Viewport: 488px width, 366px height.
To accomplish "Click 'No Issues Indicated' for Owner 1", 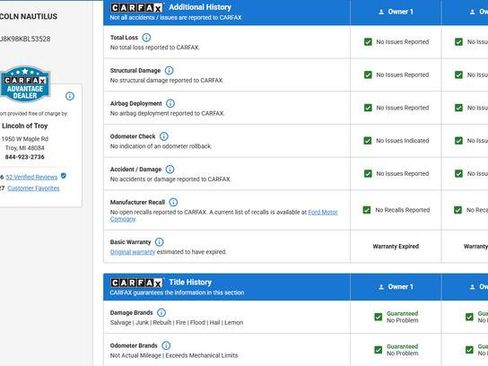I will pos(402,141).
